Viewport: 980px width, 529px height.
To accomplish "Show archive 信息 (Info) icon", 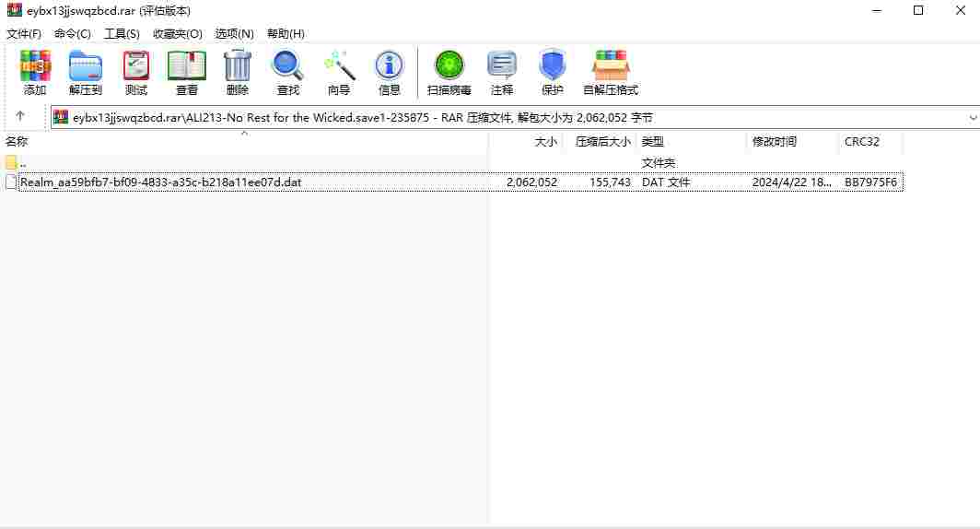I will click(x=389, y=73).
